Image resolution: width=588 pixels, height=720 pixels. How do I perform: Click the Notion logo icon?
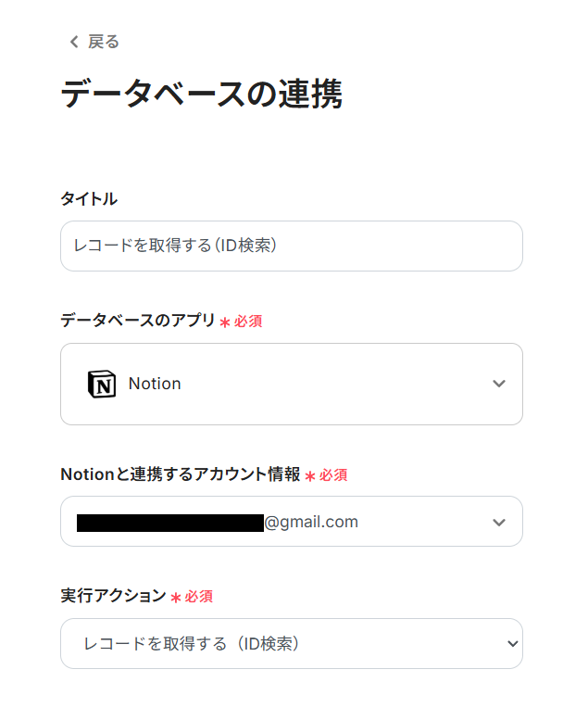point(102,384)
